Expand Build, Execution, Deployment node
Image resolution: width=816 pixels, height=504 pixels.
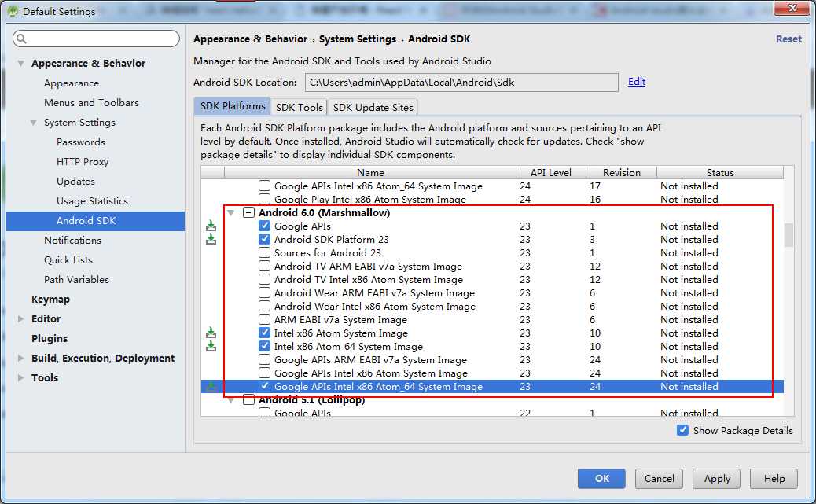20,359
